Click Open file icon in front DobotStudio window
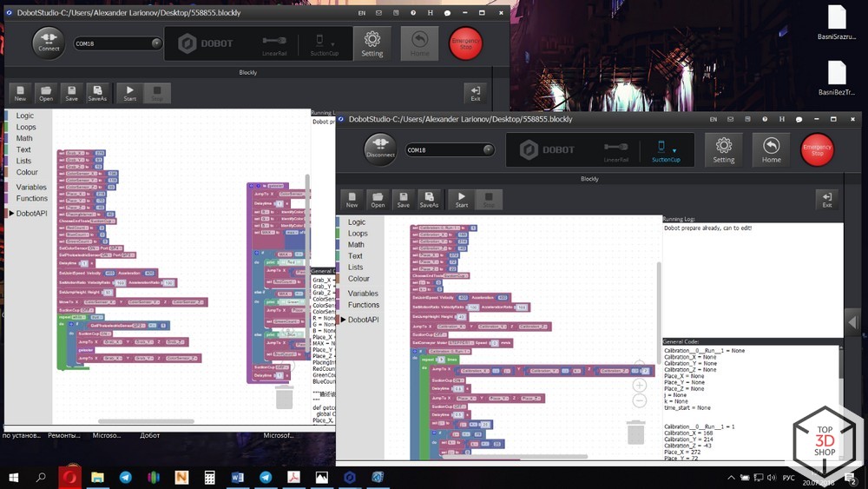 tap(378, 200)
